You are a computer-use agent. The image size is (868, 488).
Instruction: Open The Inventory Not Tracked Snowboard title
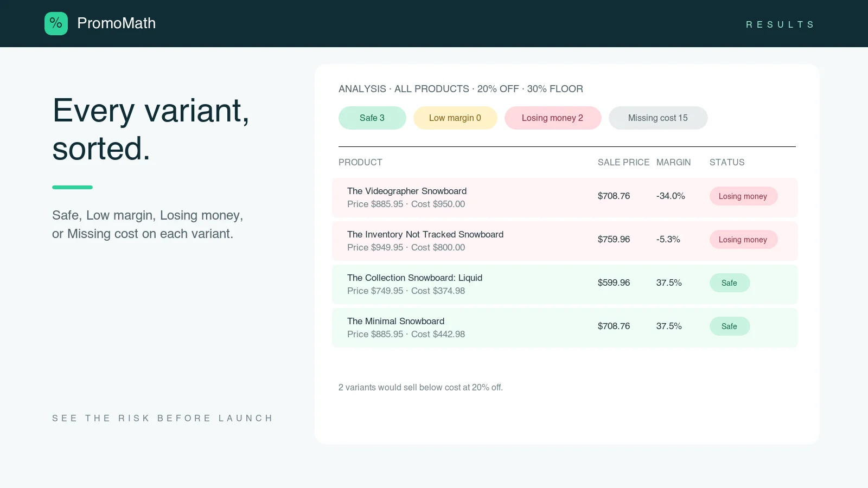click(x=425, y=234)
